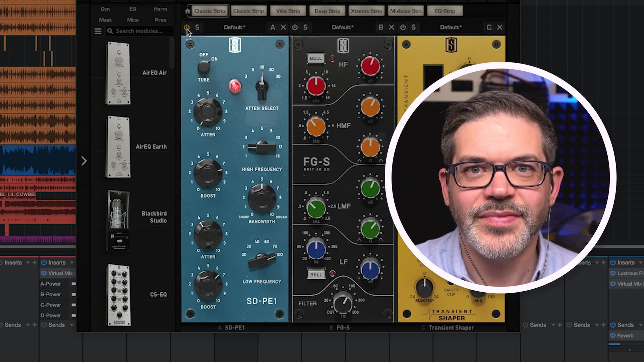Toggle power of slot A module

click(x=187, y=27)
